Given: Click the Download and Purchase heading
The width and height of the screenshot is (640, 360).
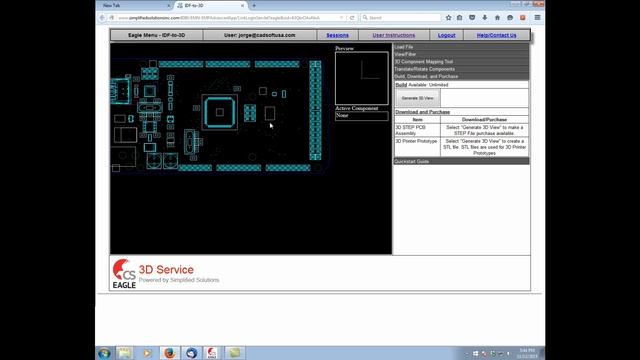Looking at the screenshot, I should (x=422, y=112).
